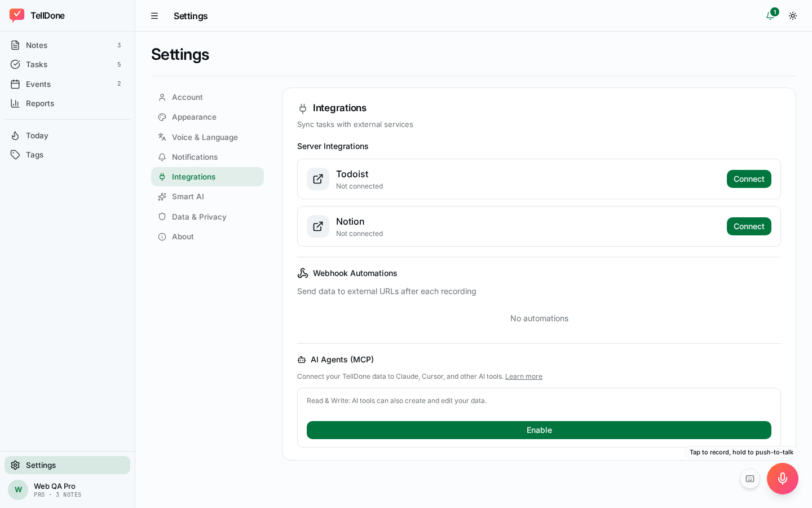Enable AI Agents MCP access

(x=539, y=430)
